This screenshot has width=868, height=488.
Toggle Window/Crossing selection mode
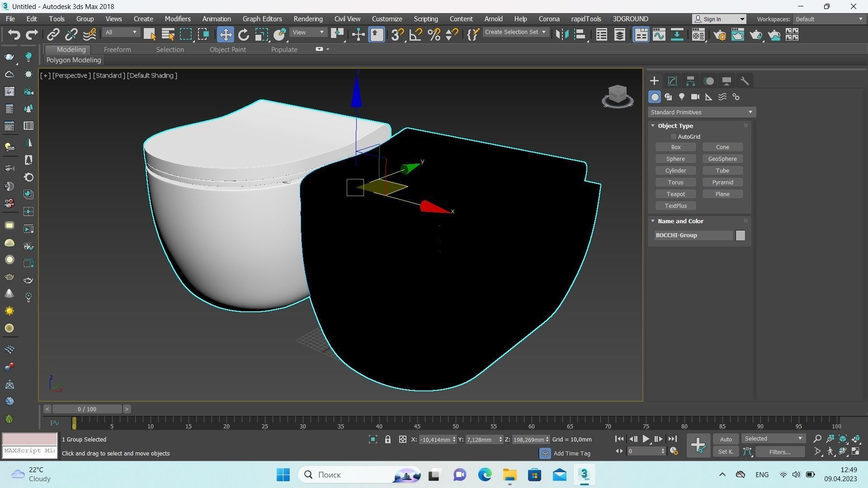coord(204,35)
